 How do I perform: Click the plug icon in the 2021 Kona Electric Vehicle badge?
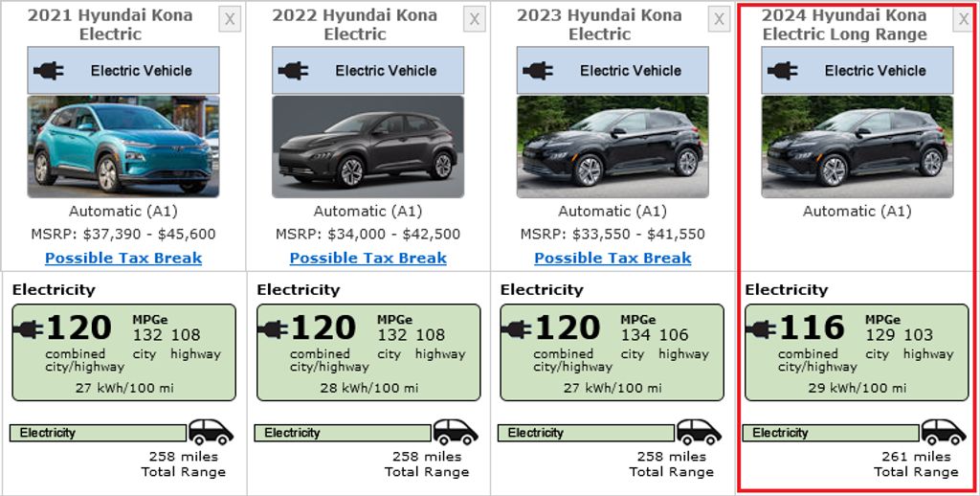point(49,71)
